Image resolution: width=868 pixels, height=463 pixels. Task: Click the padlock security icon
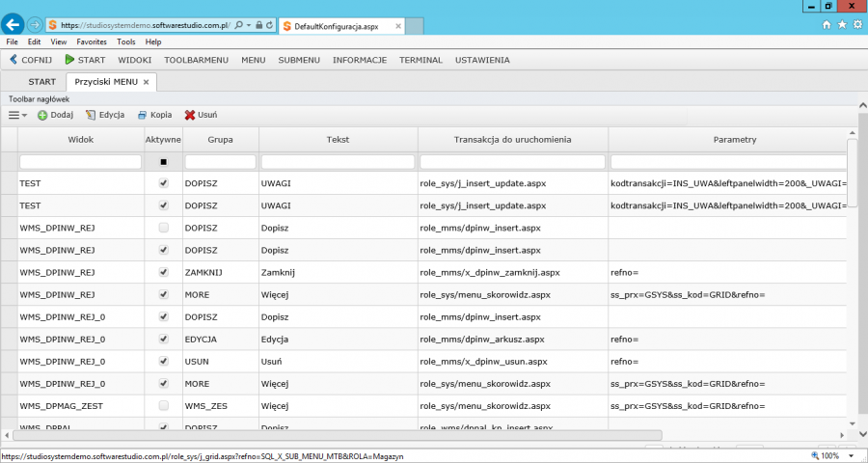point(259,25)
